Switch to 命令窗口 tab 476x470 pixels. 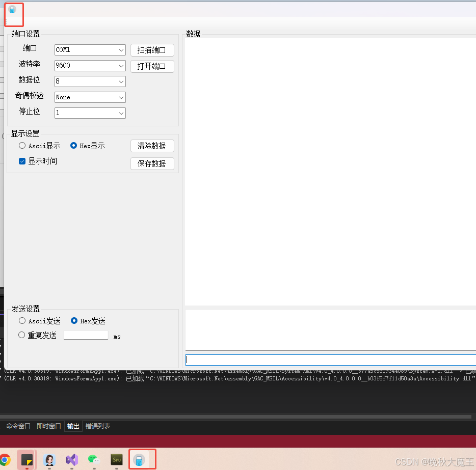point(18,426)
